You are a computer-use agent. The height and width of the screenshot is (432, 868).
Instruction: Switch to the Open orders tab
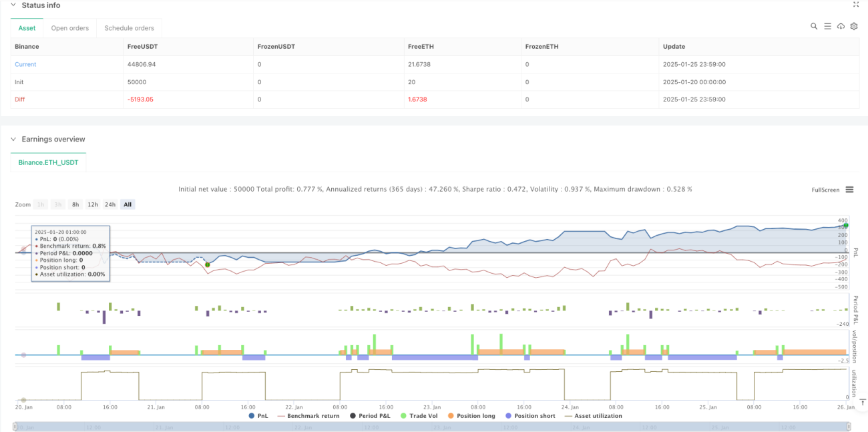[70, 28]
